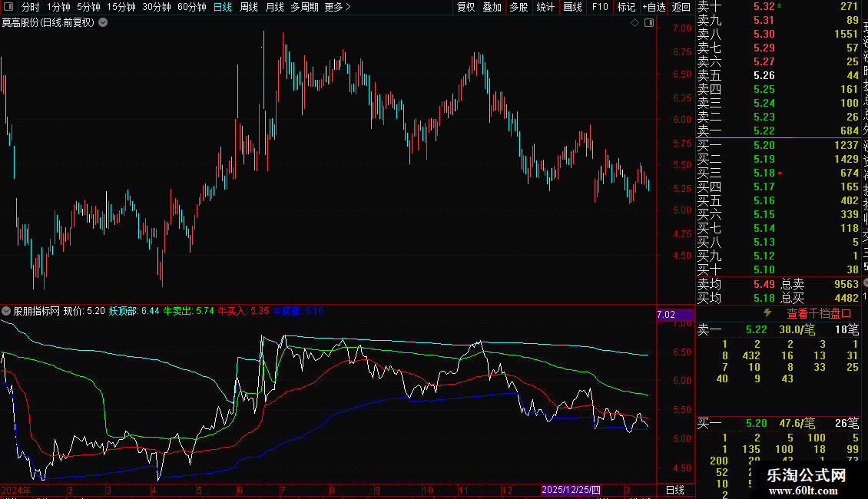Click the 卖均 5.49 average value
This screenshot has width=868, height=499.
[764, 284]
